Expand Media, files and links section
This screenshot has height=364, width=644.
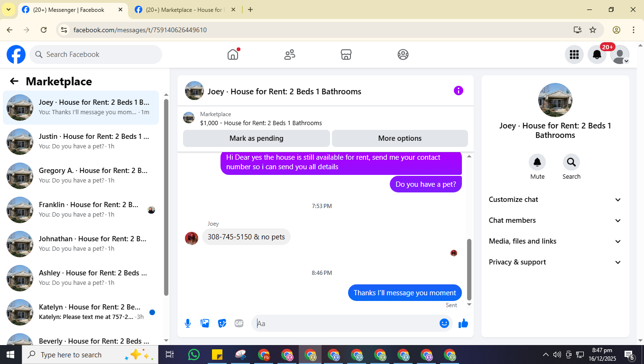tap(555, 241)
